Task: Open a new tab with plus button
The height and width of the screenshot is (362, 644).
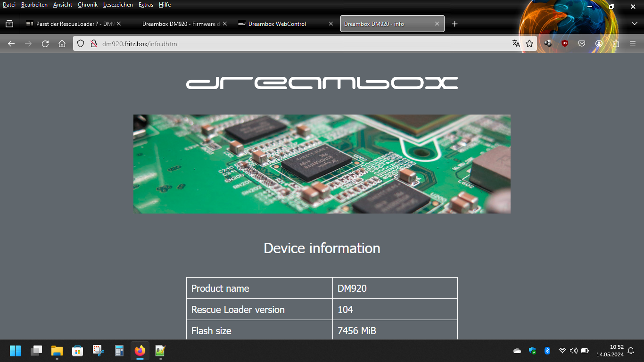Action: [x=454, y=24]
